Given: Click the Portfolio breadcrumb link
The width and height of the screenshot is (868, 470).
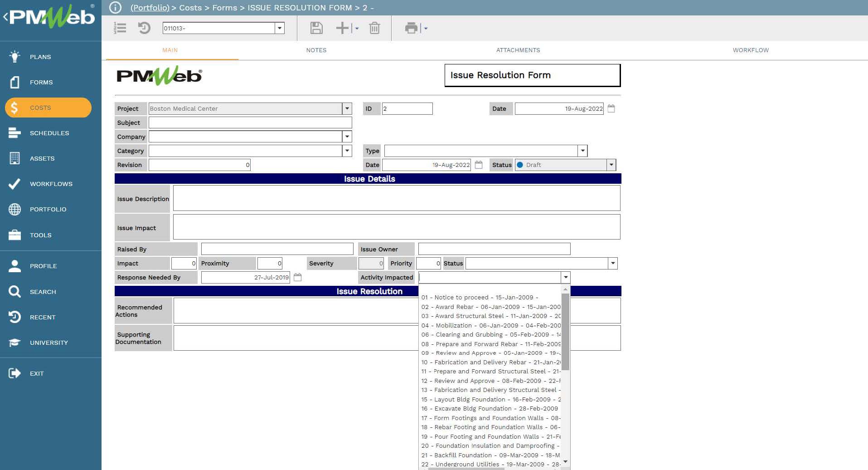Looking at the screenshot, I should coord(150,8).
